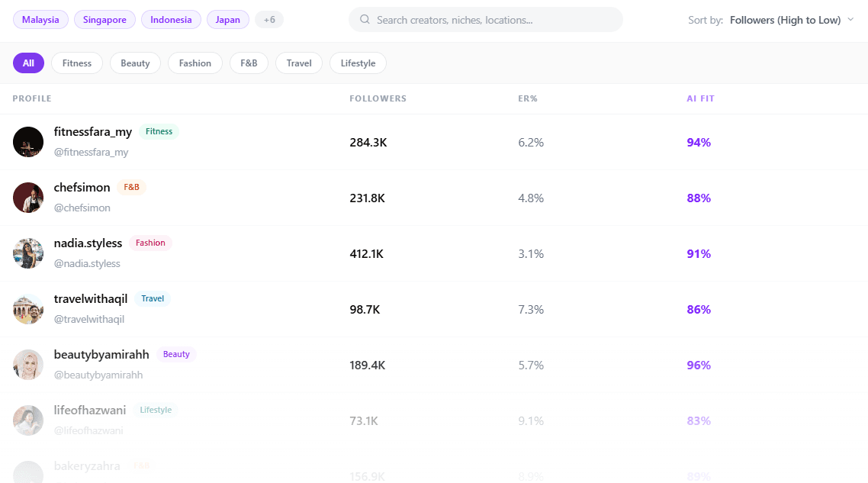Select the F&B category tab
Image resolution: width=868 pixels, height=483 pixels.
pyautogui.click(x=249, y=63)
